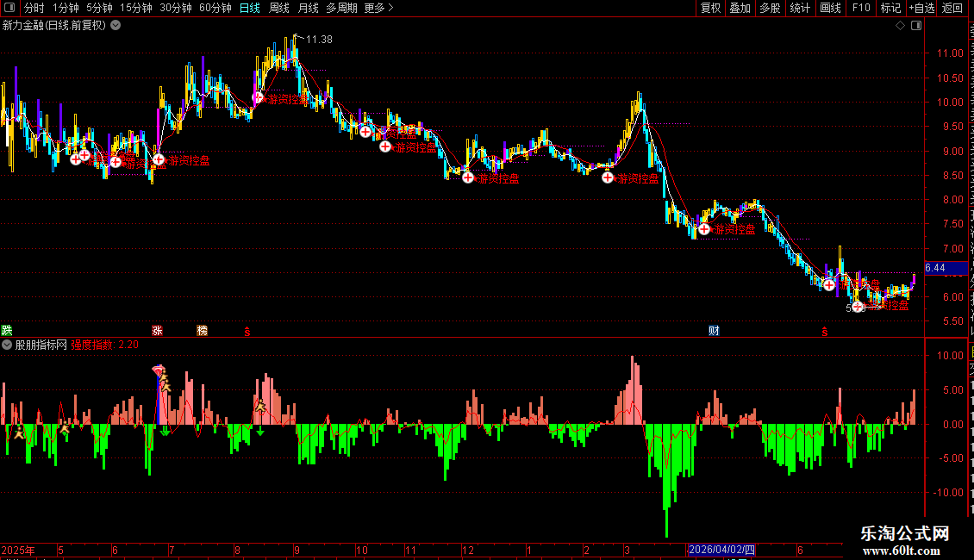The width and height of the screenshot is (974, 560).
Task: Click the blue 财 event marker
Action: point(714,330)
